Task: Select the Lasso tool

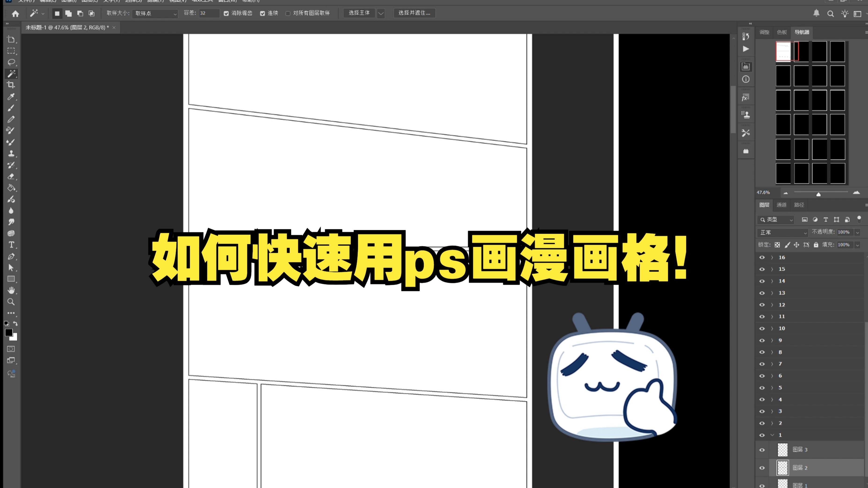Action: pyautogui.click(x=11, y=62)
